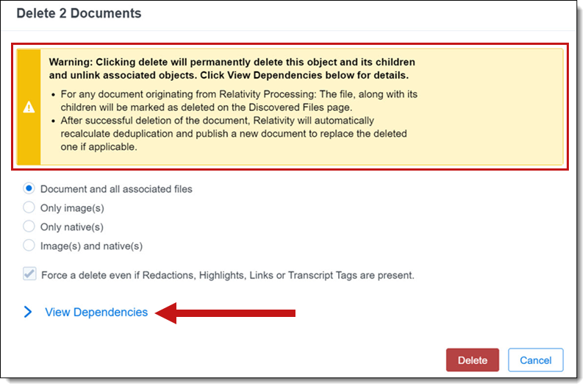Click the 'Force a delete even if Redactions' label text

pos(228,275)
